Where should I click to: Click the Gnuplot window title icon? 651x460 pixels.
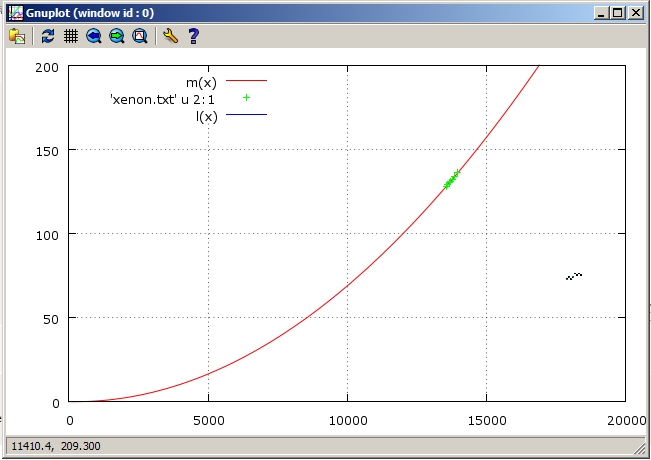click(x=16, y=13)
